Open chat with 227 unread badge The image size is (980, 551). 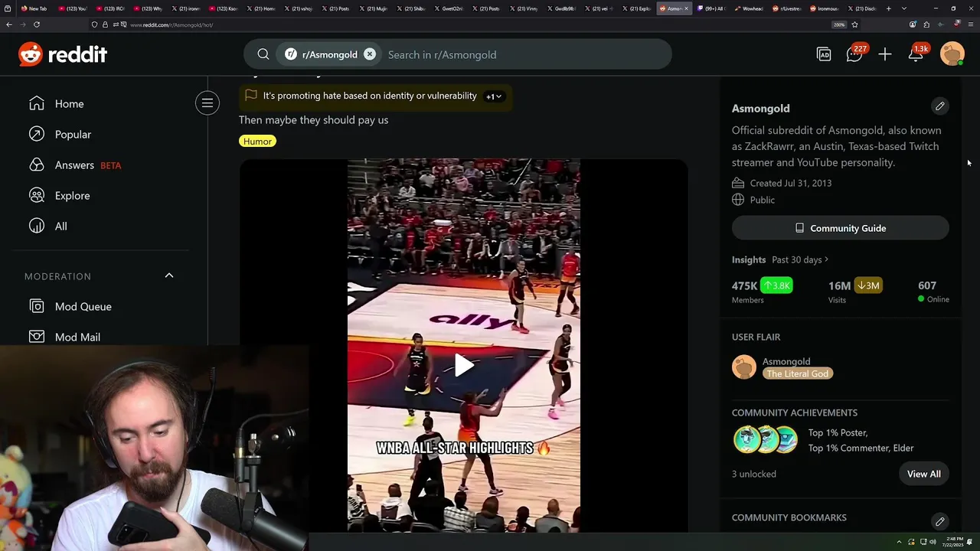pyautogui.click(x=855, y=54)
